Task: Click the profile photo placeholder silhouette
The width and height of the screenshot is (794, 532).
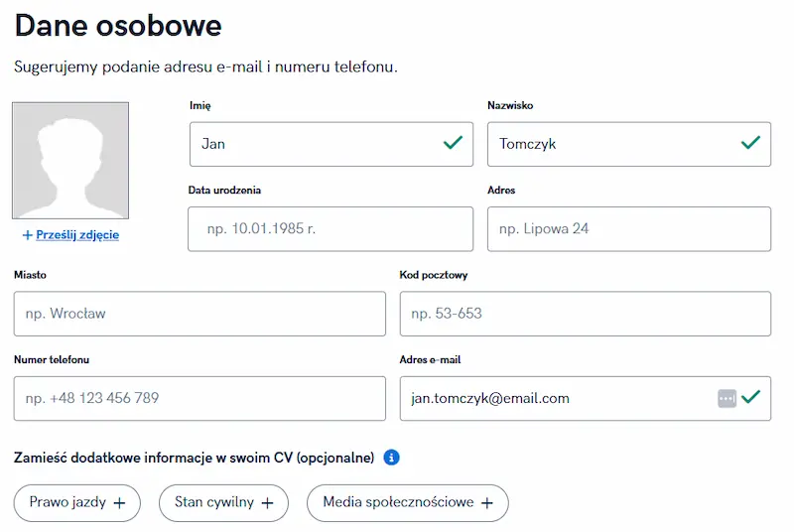Action: tap(70, 161)
